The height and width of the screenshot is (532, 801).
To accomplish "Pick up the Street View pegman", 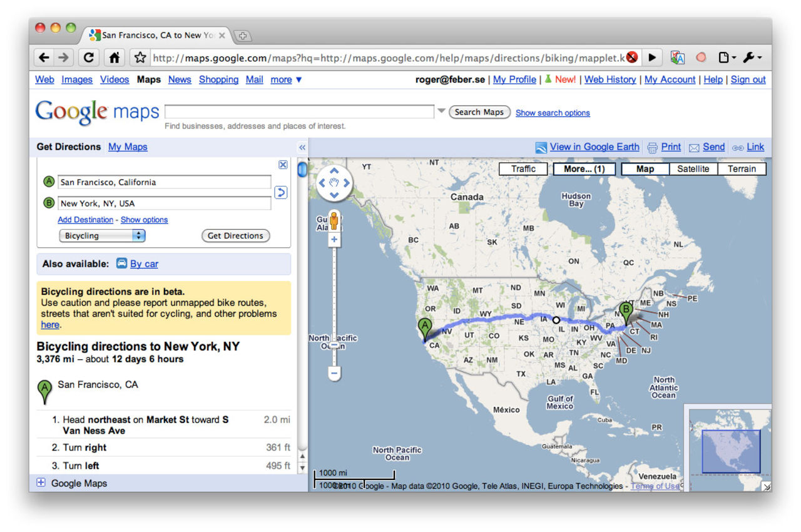I will 334,221.
